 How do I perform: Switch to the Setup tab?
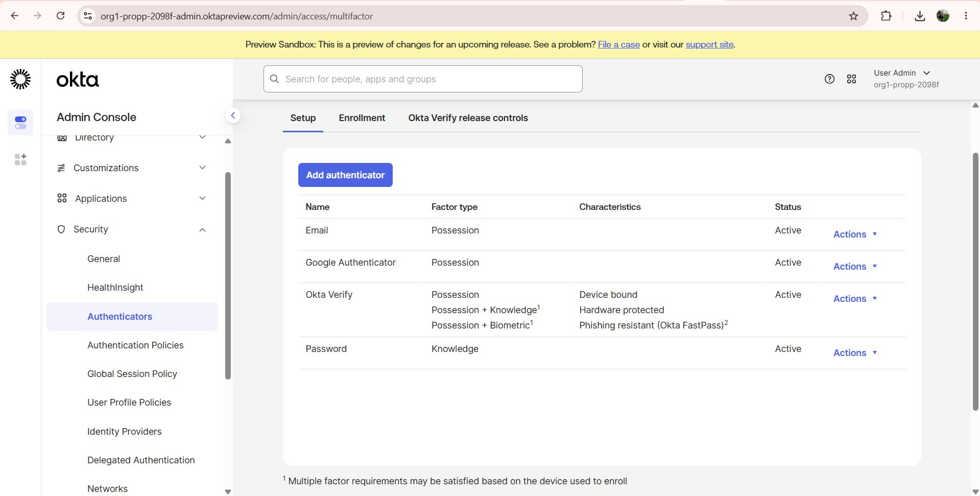[x=303, y=118]
